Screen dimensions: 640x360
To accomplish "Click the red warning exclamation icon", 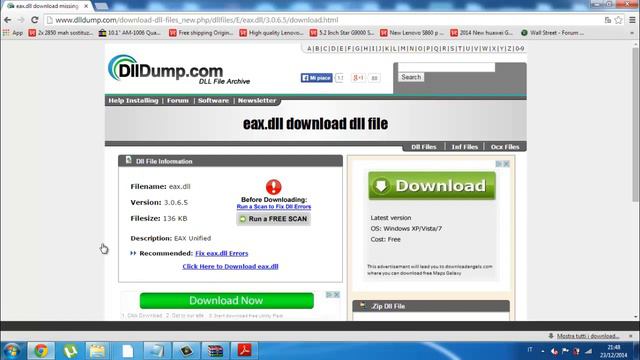I will pyautogui.click(x=273, y=187).
